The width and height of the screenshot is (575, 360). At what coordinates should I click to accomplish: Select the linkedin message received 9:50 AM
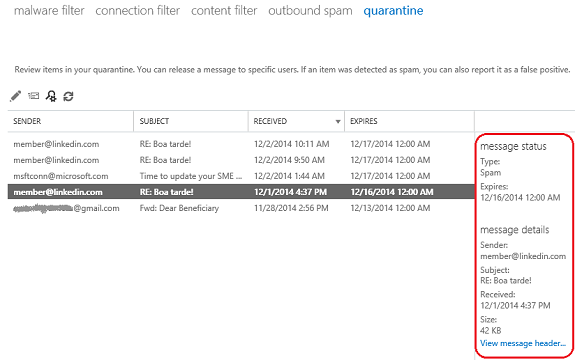coord(241,160)
